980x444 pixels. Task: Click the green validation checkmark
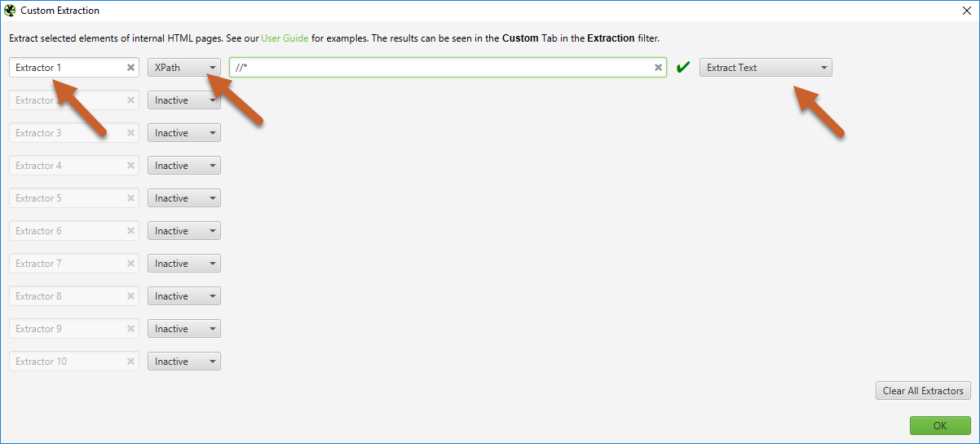[683, 68]
